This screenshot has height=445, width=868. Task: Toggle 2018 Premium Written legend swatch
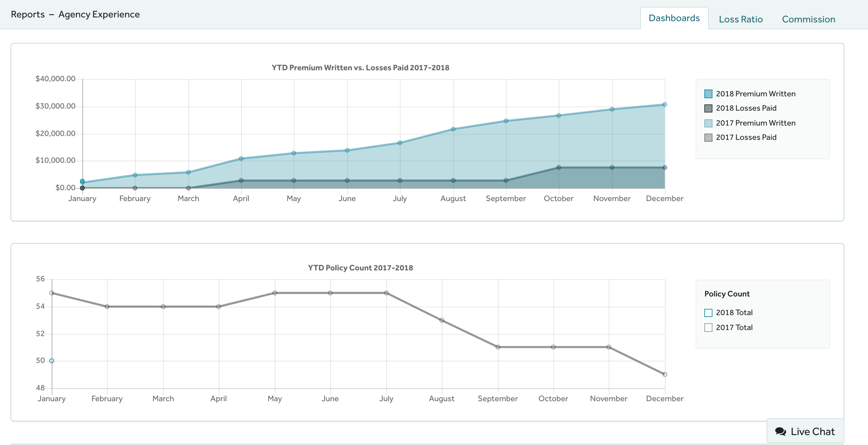click(708, 94)
